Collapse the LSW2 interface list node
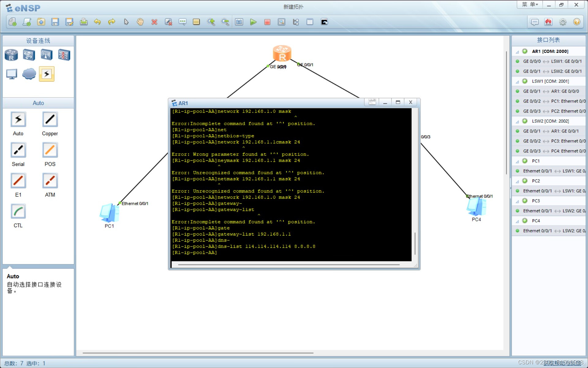The height and width of the screenshot is (368, 588). (x=517, y=121)
